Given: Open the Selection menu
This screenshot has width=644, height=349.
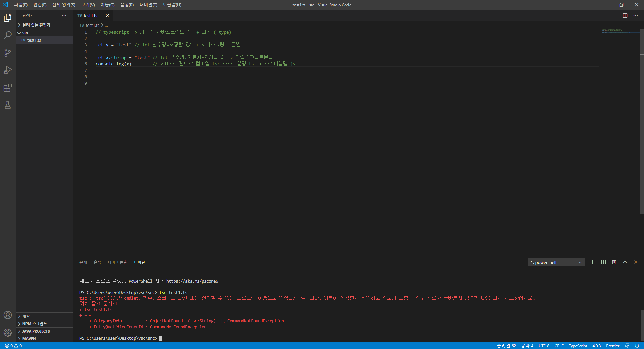Looking at the screenshot, I should pos(64,5).
